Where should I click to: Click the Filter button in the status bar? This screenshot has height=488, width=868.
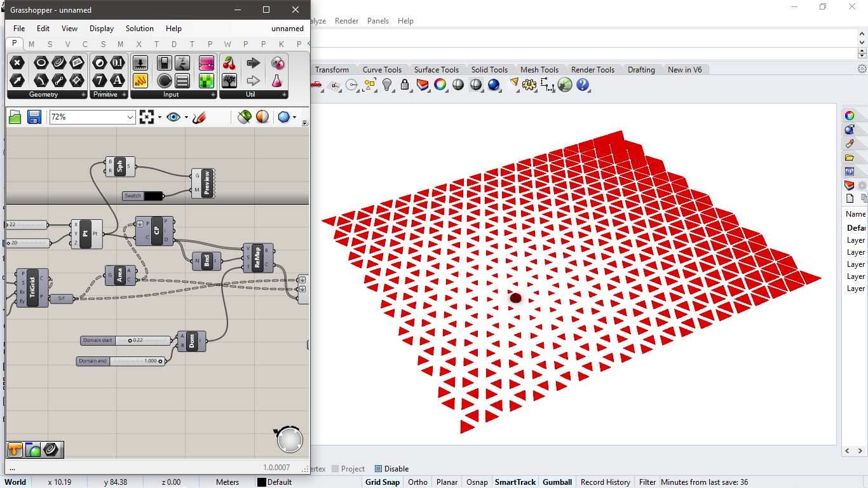(x=647, y=482)
